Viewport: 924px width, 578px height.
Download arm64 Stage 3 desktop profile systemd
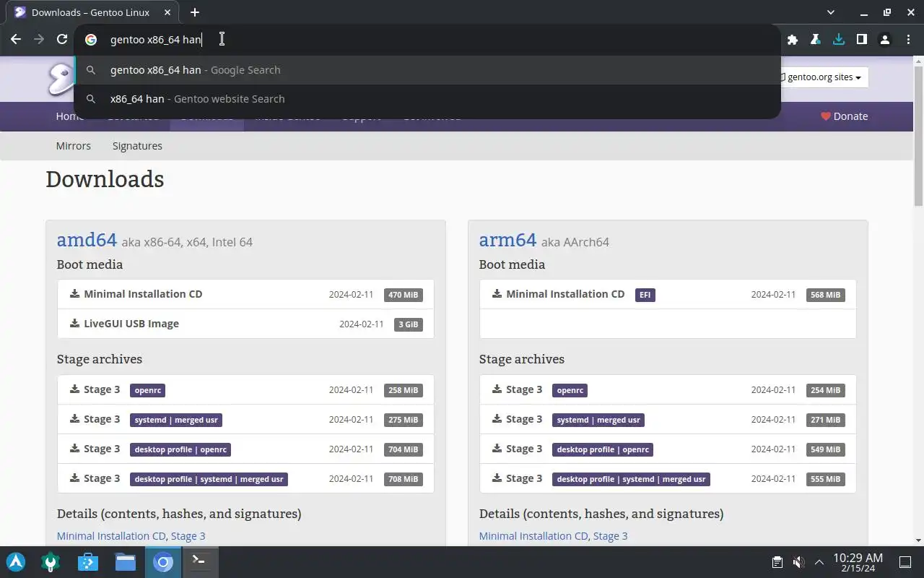pyautogui.click(x=668, y=478)
